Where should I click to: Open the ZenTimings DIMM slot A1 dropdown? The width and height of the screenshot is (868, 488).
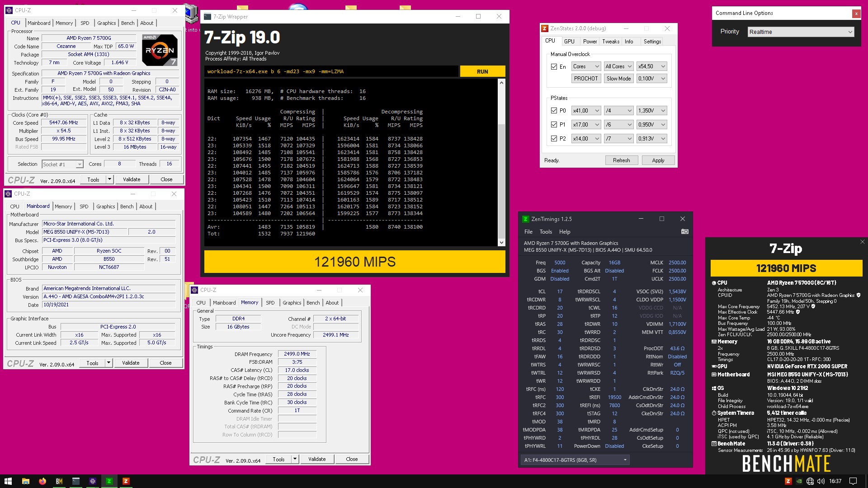[x=575, y=460]
